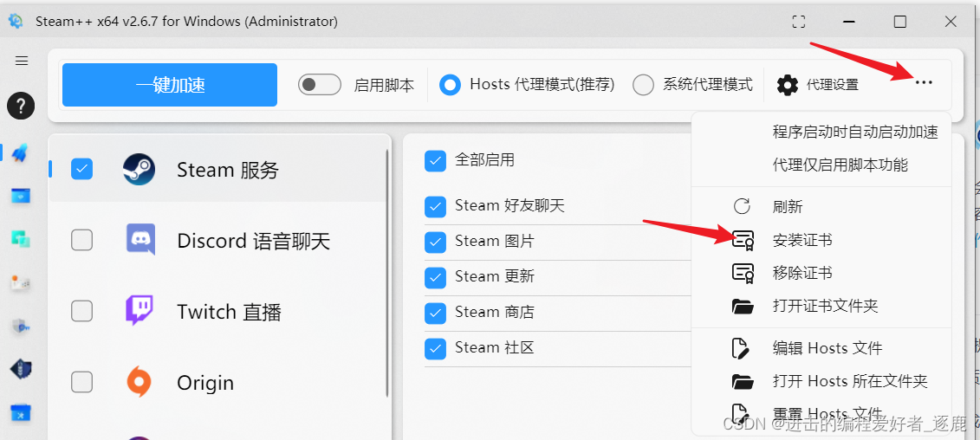Click the open Hosts folder icon
This screenshot has width=980, height=440.
click(x=743, y=380)
